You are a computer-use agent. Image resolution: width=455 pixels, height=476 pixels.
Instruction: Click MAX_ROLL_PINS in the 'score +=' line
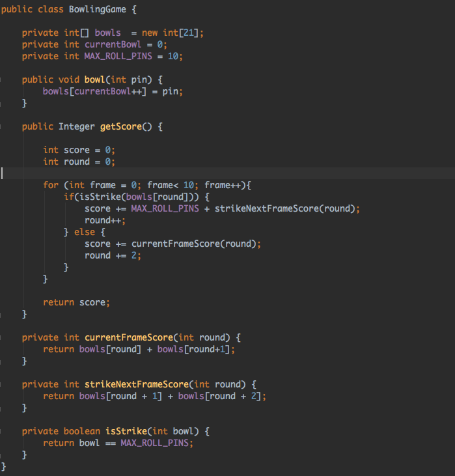[x=165, y=209]
